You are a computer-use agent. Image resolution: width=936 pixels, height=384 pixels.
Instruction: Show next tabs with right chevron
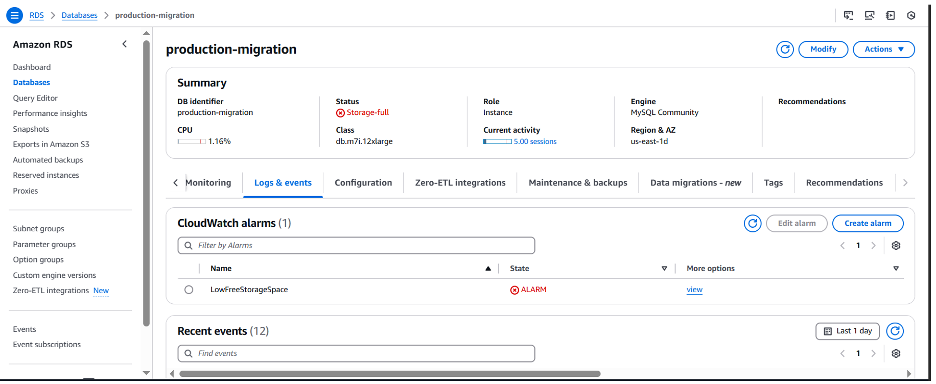905,183
